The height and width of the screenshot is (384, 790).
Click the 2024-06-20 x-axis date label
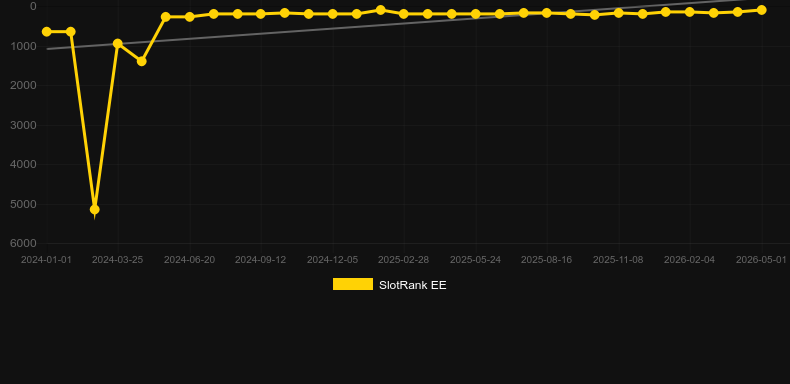click(189, 260)
